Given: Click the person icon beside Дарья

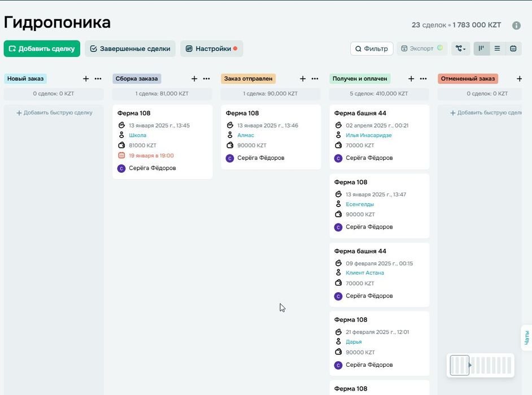Looking at the screenshot, I should point(338,341).
